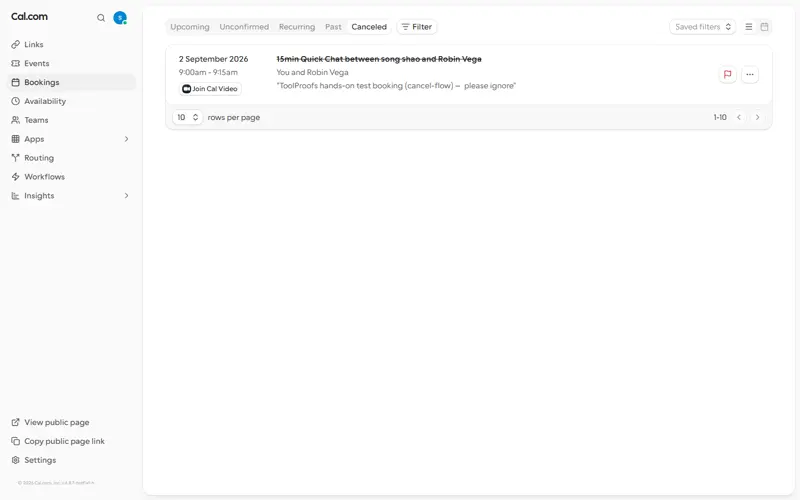The height and width of the screenshot is (500, 800).
Task: Switch to list view icon
Action: [748, 27]
